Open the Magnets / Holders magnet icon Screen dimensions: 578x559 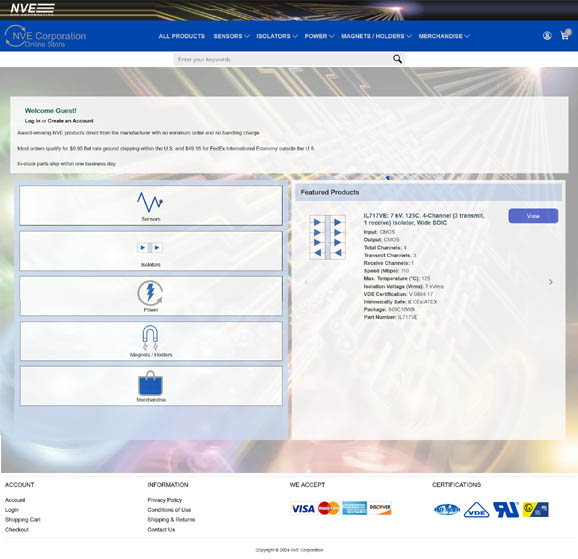150,337
